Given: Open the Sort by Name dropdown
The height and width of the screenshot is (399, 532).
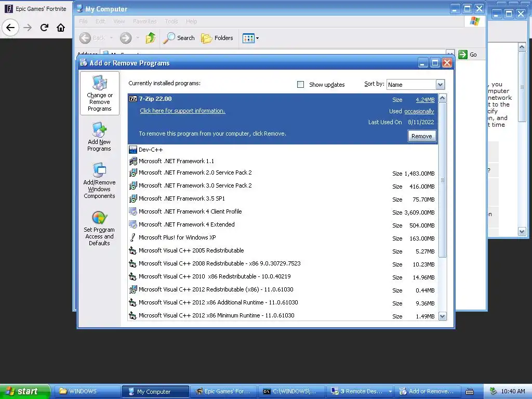Looking at the screenshot, I should pyautogui.click(x=440, y=85).
